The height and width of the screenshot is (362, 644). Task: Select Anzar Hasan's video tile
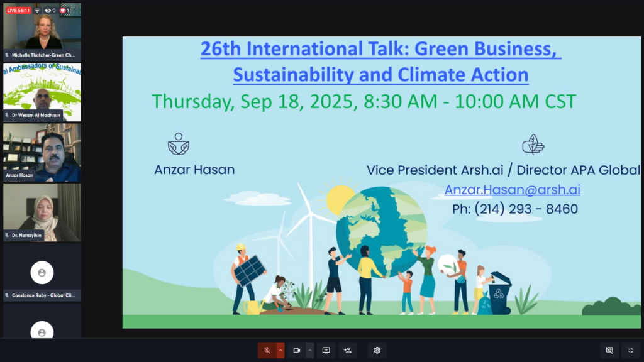pos(42,152)
